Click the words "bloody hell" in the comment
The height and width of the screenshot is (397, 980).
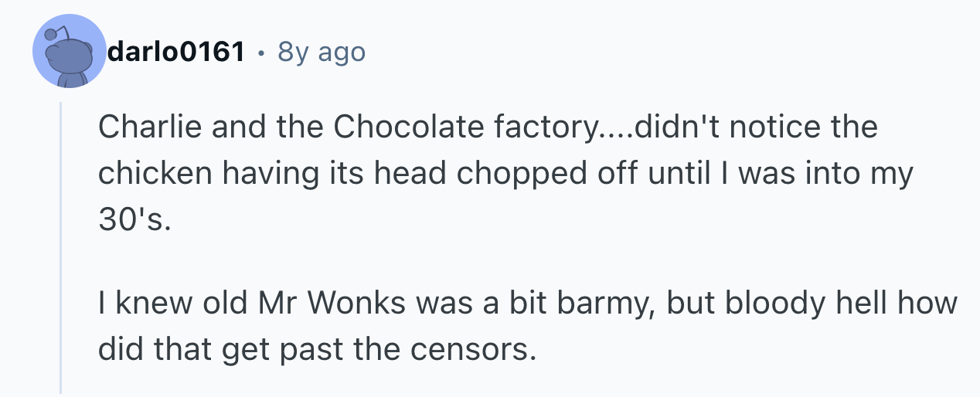pos(778,302)
